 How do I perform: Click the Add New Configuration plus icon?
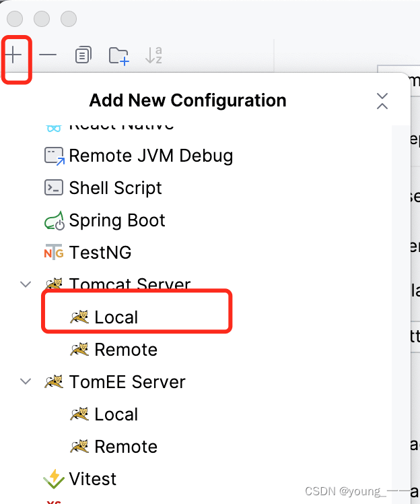click(13, 55)
